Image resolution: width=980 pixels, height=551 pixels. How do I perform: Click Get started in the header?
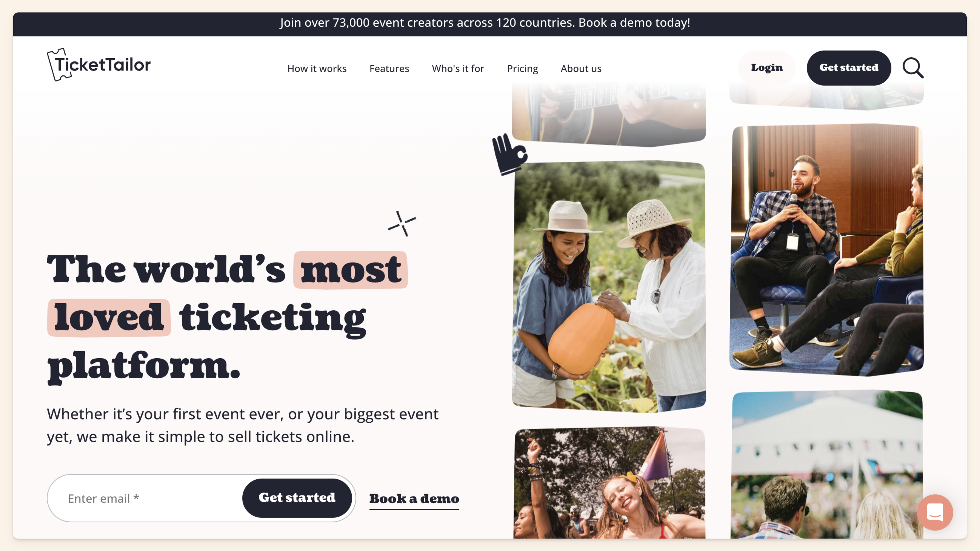tap(848, 68)
